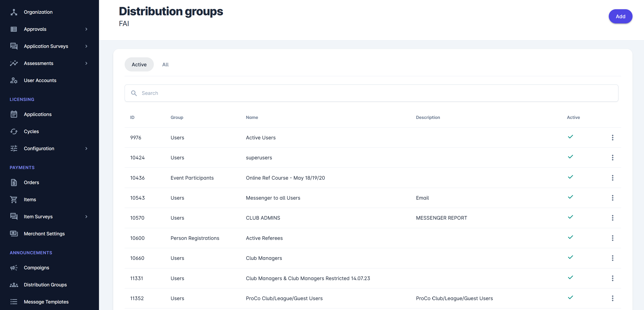Expand the Configuration menu chevron
Image resolution: width=644 pixels, height=310 pixels.
[x=86, y=148]
